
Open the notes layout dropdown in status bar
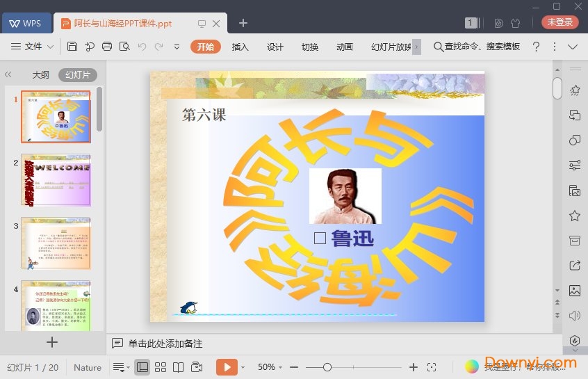[x=121, y=367]
